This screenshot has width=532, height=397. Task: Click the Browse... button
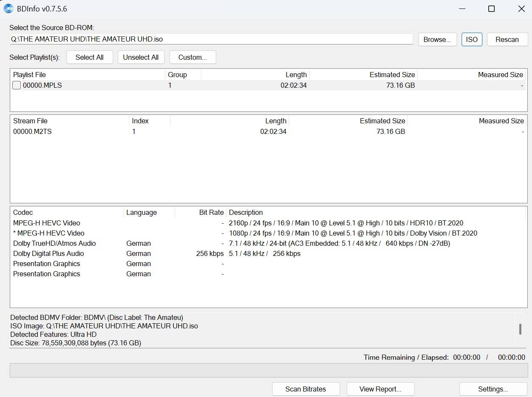pos(437,39)
